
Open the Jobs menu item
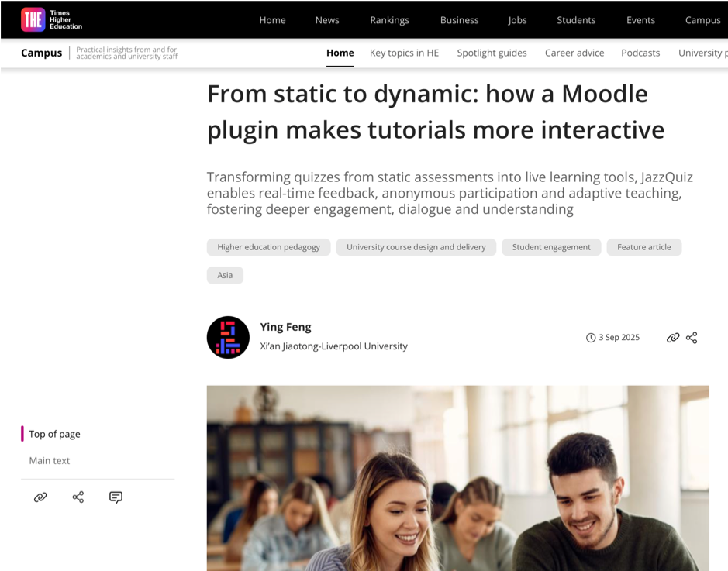coord(517,20)
